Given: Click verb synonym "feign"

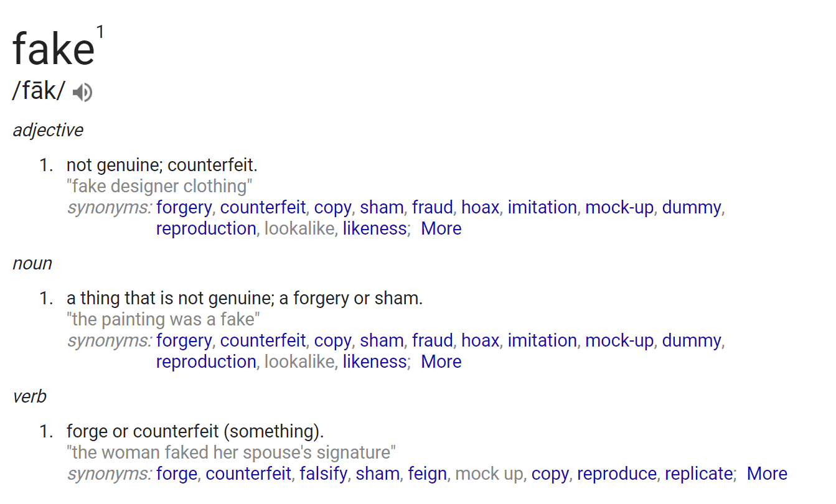Looking at the screenshot, I should pos(427,474).
